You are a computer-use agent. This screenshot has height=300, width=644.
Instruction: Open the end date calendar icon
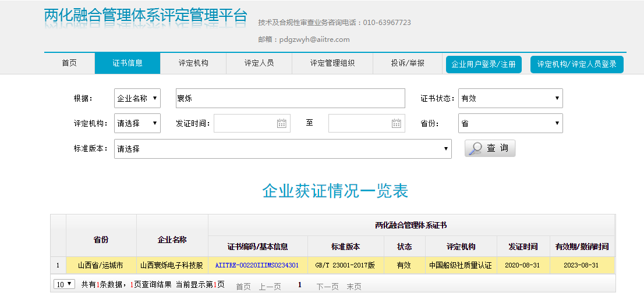[x=397, y=123]
